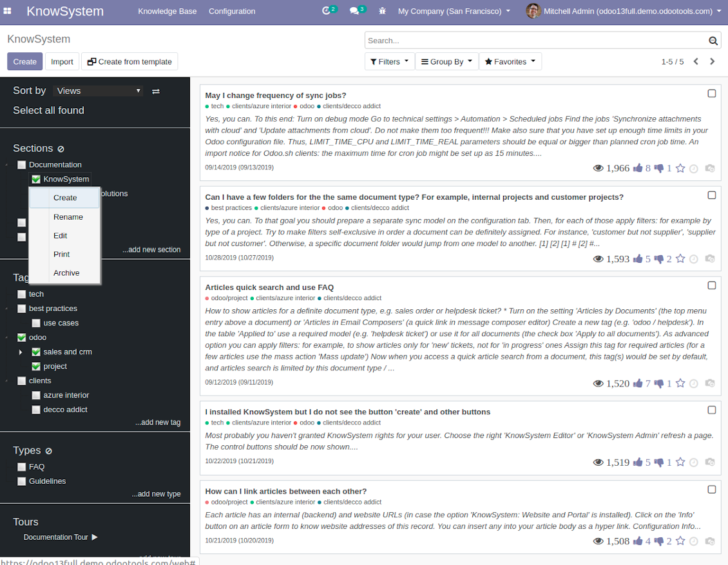Star the 'few folders' article as favourite
This screenshot has width=728, height=565.
pos(680,258)
